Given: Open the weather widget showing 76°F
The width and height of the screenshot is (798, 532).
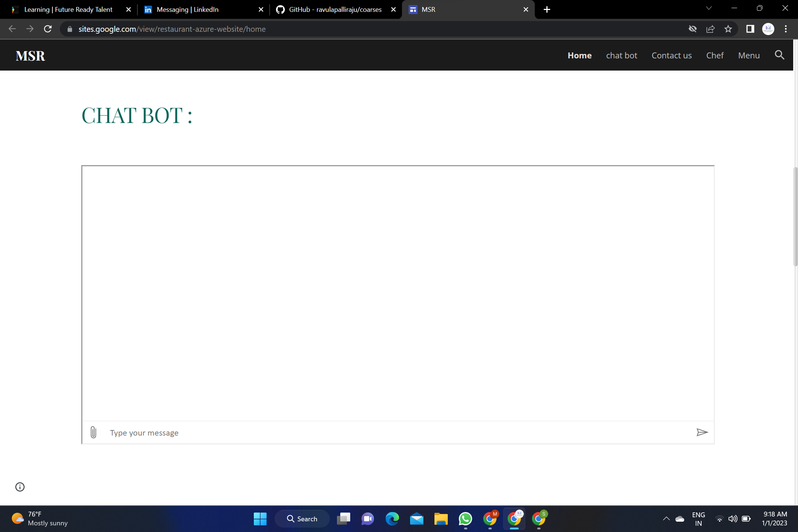Looking at the screenshot, I should (40, 519).
